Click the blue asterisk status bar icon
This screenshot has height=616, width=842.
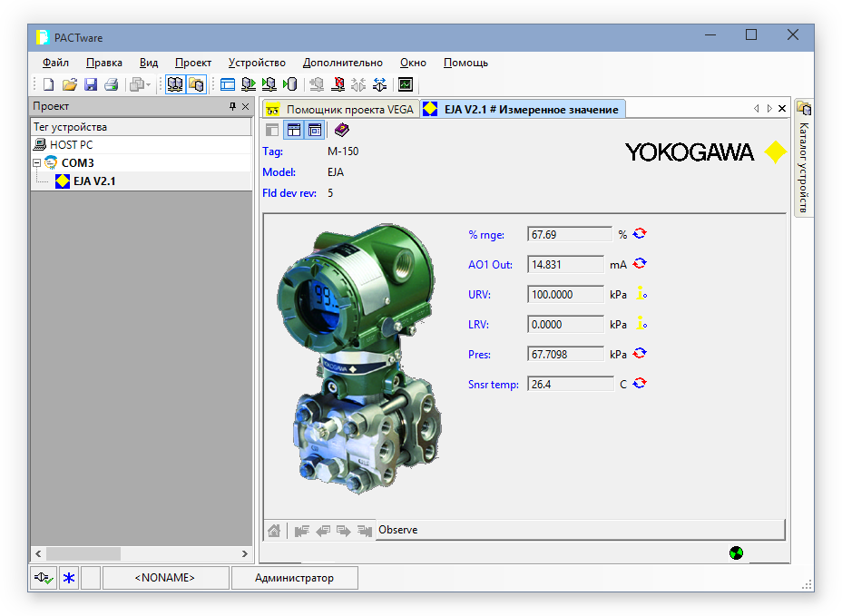tap(69, 578)
